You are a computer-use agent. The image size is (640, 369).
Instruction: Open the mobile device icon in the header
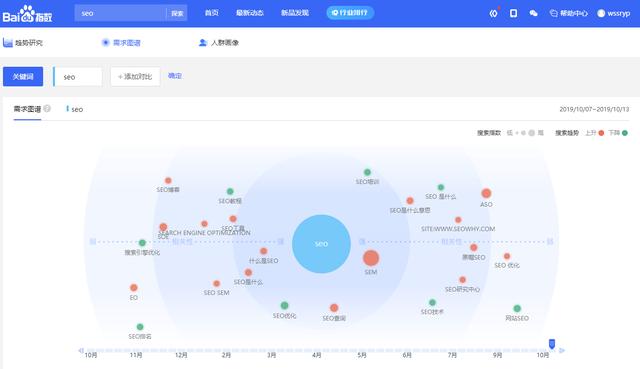pos(513,13)
